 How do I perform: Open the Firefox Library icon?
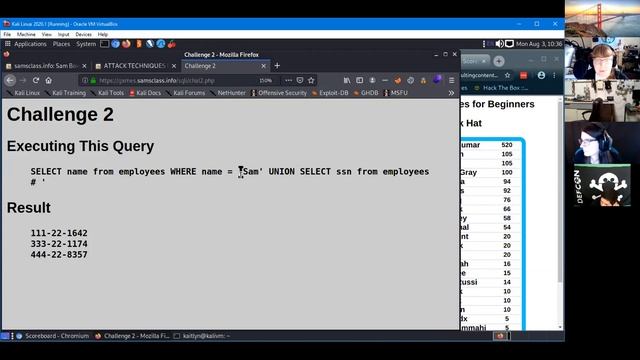click(347, 80)
